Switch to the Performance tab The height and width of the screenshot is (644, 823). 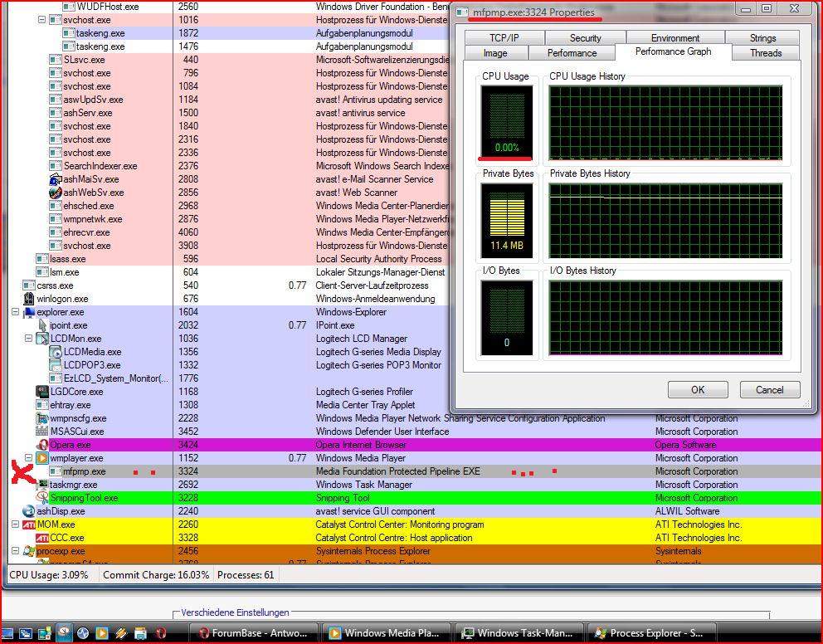pos(572,53)
